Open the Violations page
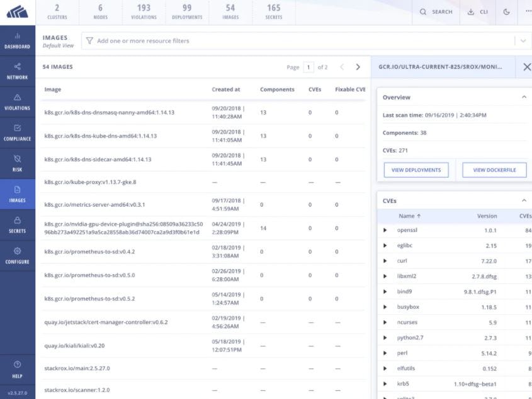This screenshot has height=399, width=532. tap(17, 102)
